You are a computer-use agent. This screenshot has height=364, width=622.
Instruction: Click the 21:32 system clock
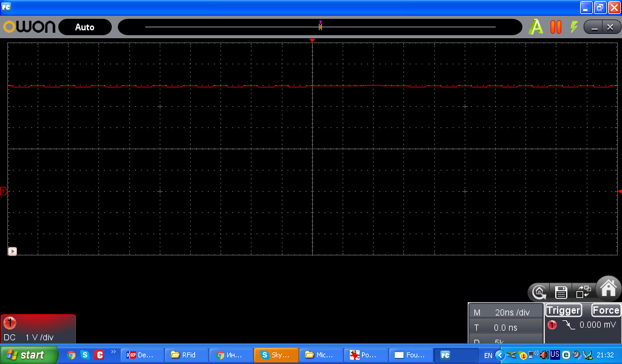pos(606,355)
